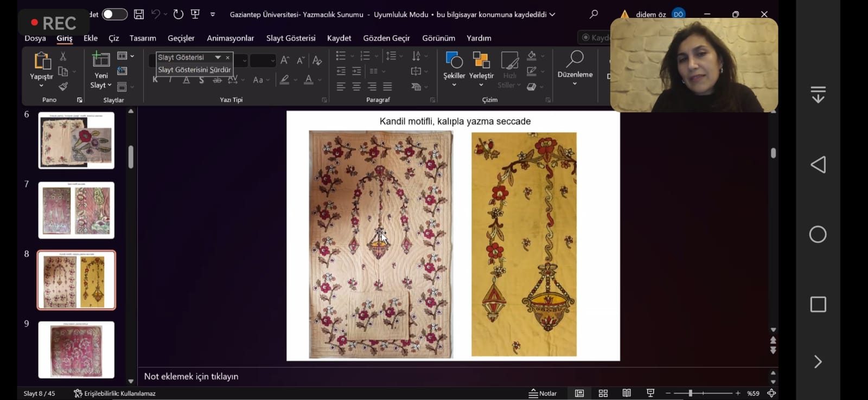Screen dimensions: 868x400
Task: Toggle the AutoSave switch
Action: [114, 15]
